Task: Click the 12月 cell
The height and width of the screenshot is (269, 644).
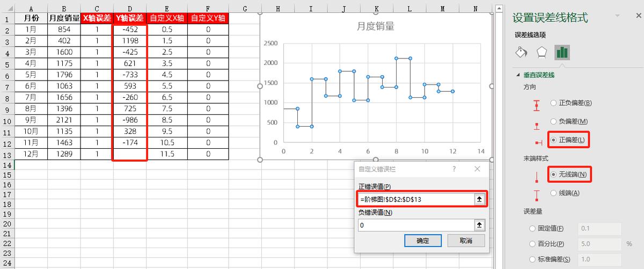Action: pyautogui.click(x=31, y=154)
